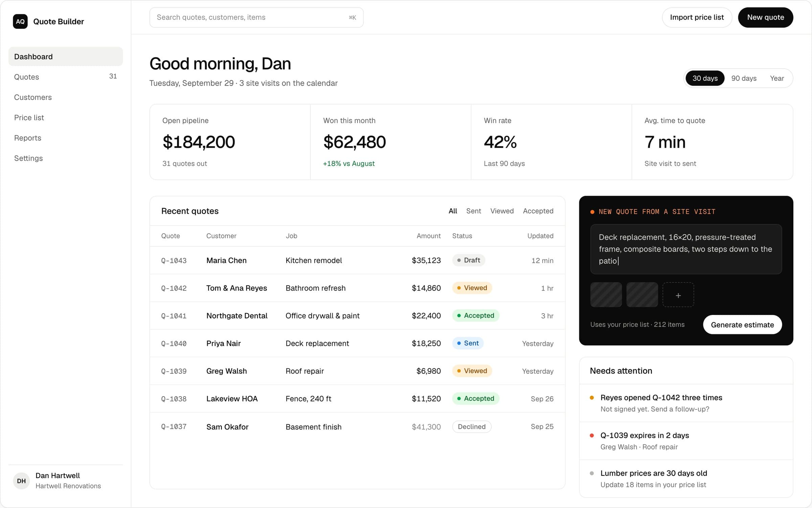Open quote Q-1042
Viewport: 812px width, 508px height.
[x=174, y=288]
